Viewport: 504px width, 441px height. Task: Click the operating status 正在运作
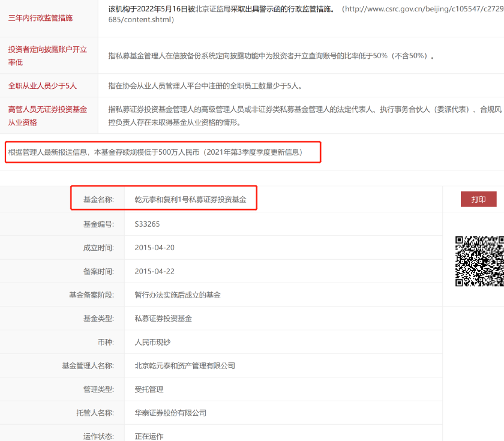[149, 436]
